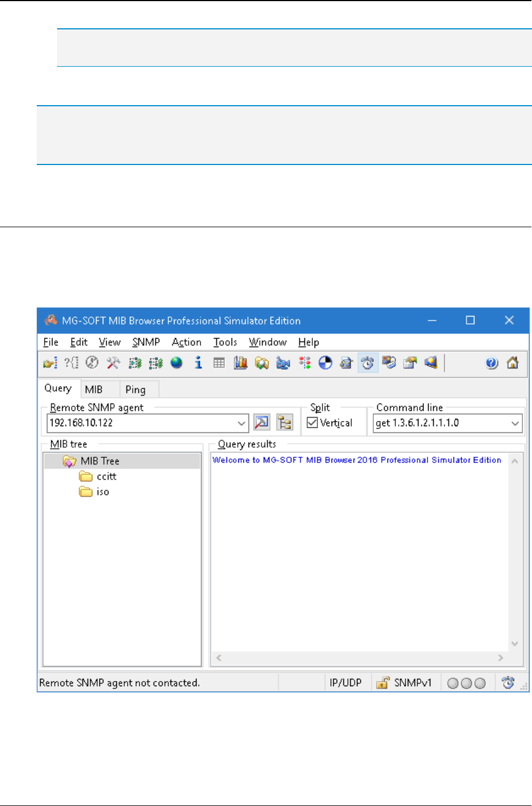
Task: Click the tree structure button beside address
Action: pos(285,422)
